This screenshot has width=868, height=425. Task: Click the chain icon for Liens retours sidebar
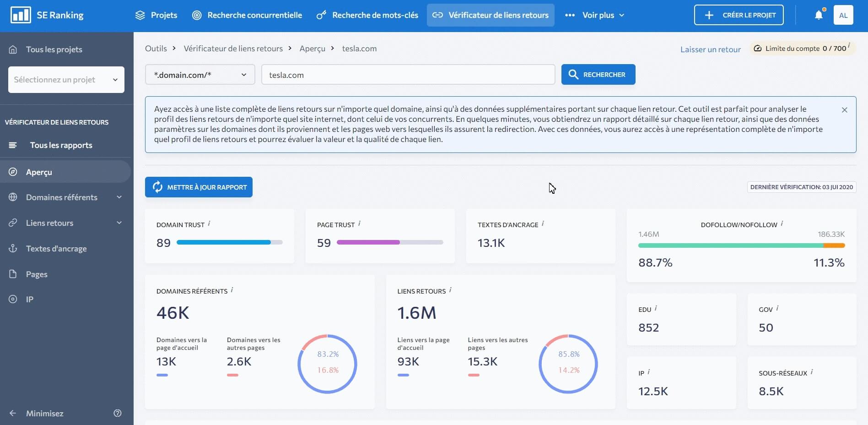pos(13,223)
